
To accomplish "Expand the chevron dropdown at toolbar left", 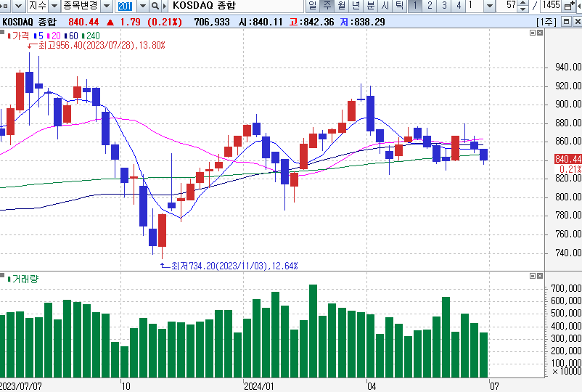I will click(20, 6).
